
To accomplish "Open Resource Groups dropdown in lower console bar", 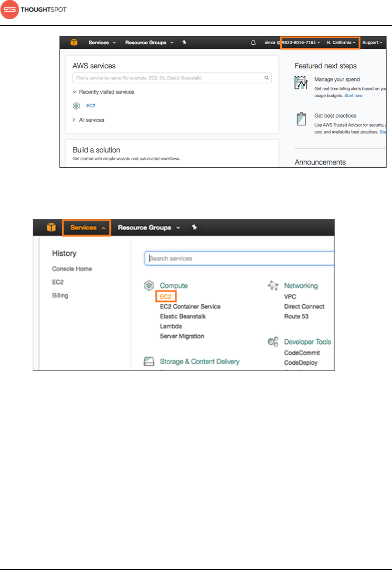I will point(149,228).
